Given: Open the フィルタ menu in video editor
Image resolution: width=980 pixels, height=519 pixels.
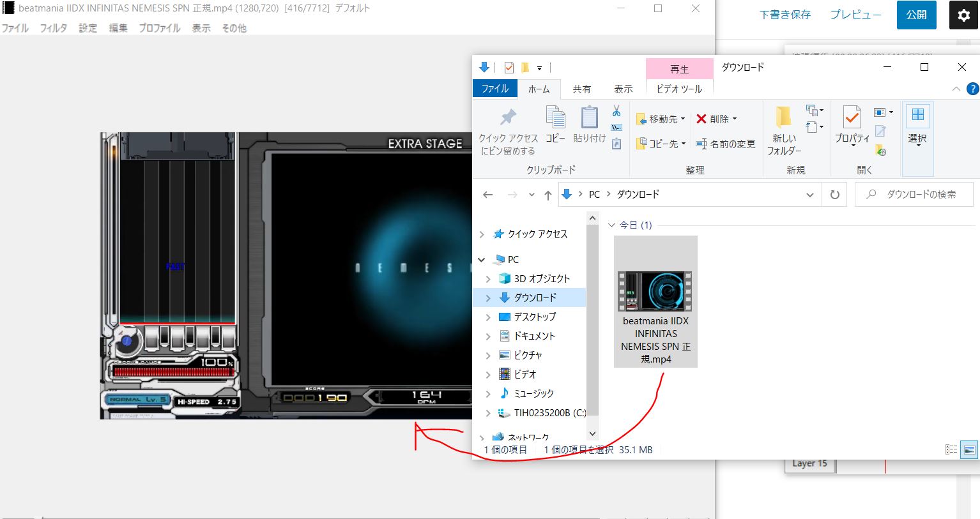Looking at the screenshot, I should point(54,28).
